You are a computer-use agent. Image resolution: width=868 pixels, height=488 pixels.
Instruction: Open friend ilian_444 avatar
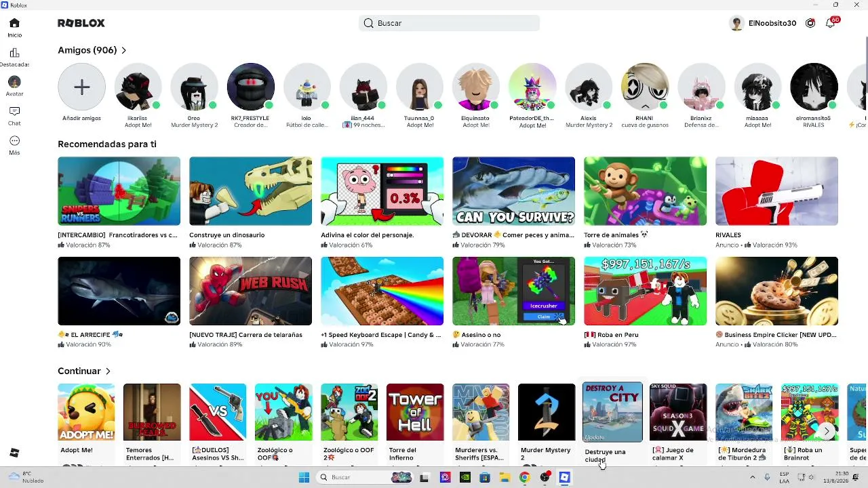pos(363,87)
